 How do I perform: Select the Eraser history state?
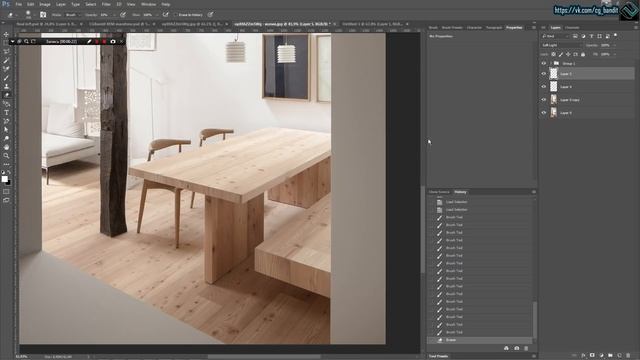480,340
